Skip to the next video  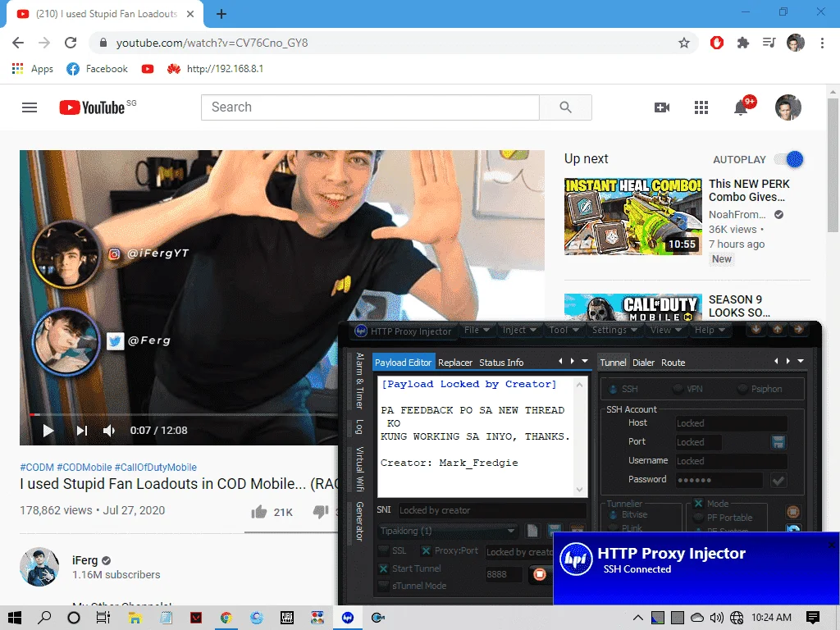pyautogui.click(x=81, y=430)
